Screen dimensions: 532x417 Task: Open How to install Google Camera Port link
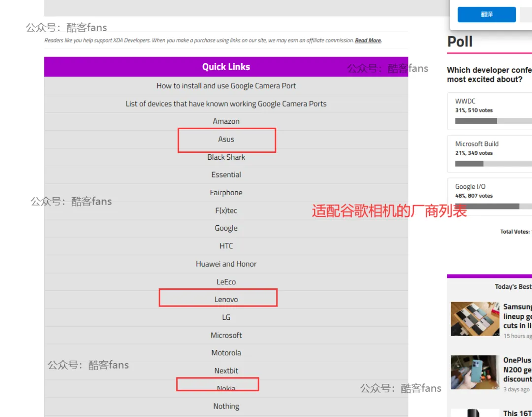point(226,86)
